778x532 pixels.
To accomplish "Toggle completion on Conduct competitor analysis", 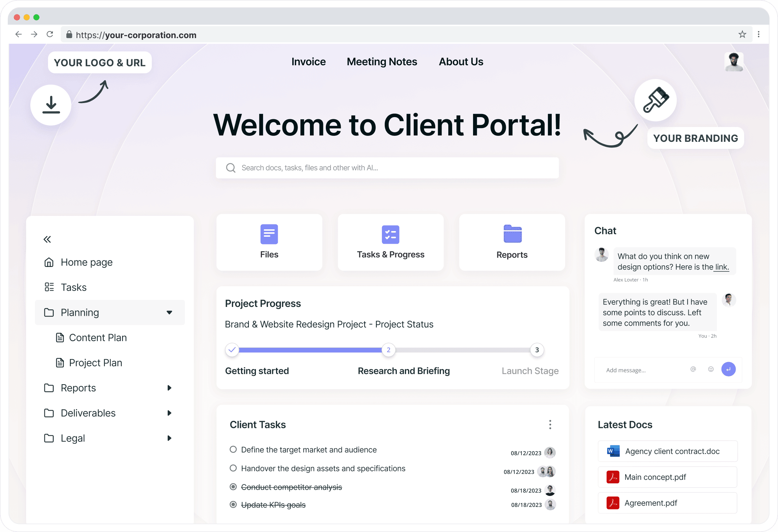I will coord(233,487).
